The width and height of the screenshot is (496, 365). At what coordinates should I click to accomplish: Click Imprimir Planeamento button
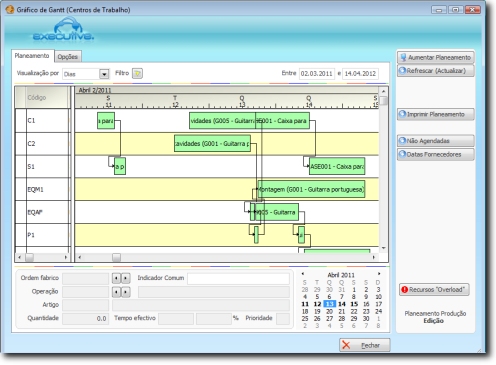point(435,114)
